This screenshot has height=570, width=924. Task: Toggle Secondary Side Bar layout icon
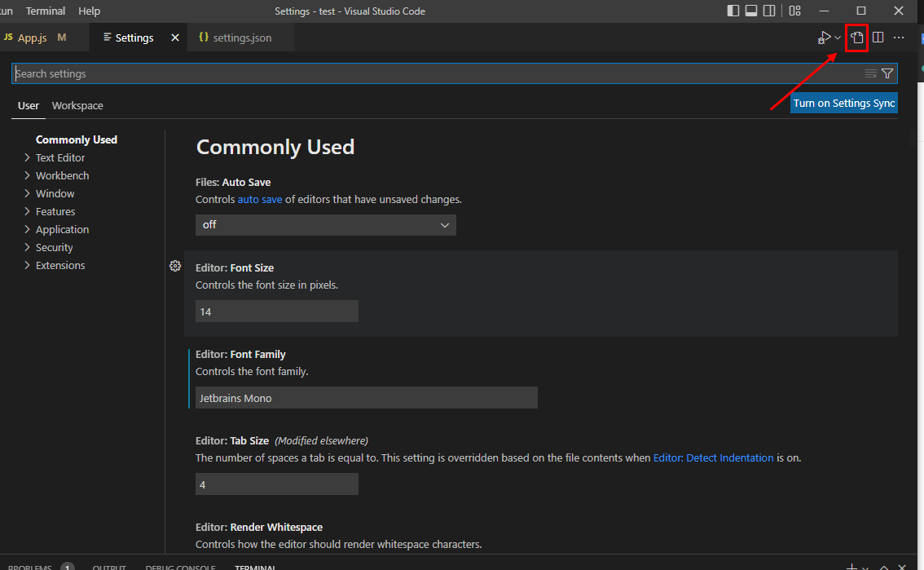769,11
